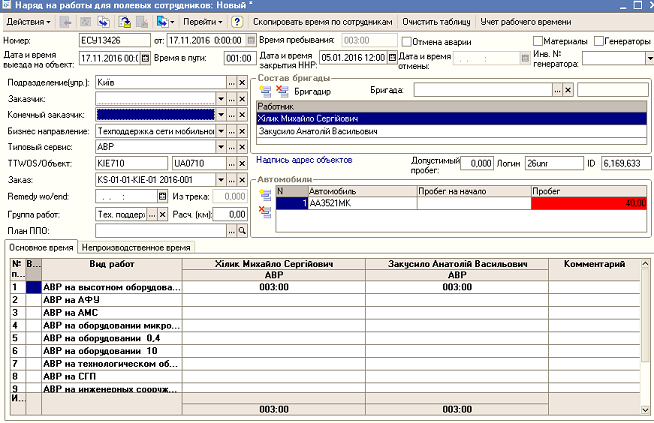Clear the Подразделение field with X button
This screenshot has height=423, width=654.
click(241, 81)
